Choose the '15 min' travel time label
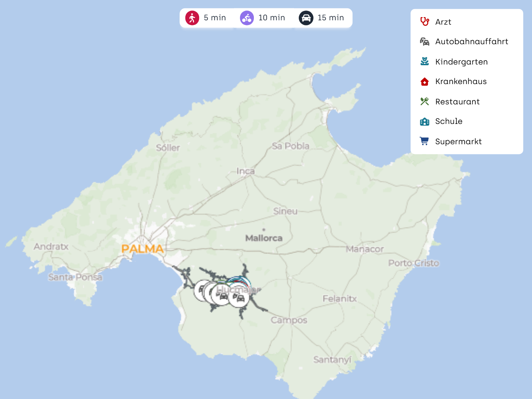Screen dimensions: 532x399 tap(331, 18)
